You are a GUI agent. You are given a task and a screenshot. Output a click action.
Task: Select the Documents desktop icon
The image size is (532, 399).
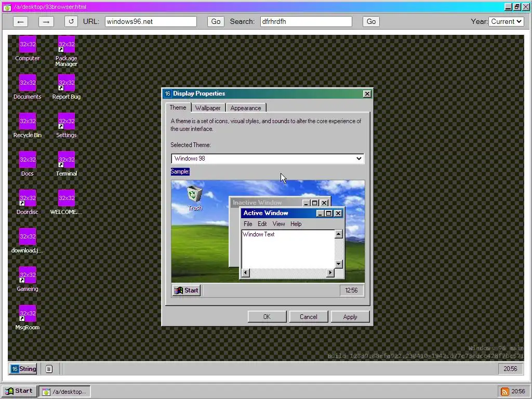[28, 87]
